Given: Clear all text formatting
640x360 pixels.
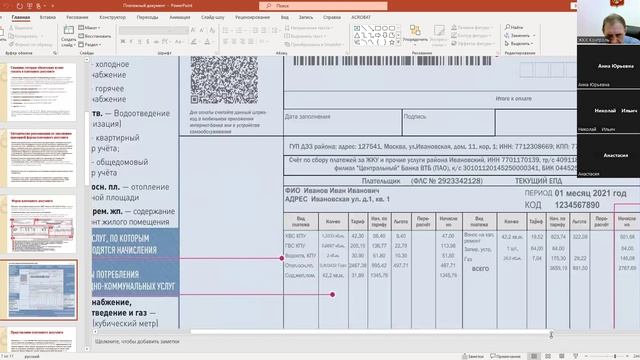Looking at the screenshot, I should pos(212,30).
